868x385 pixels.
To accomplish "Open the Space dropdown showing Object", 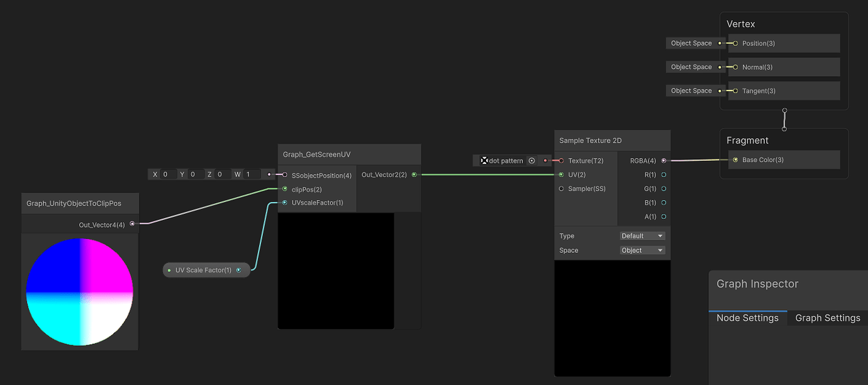I will click(x=642, y=250).
